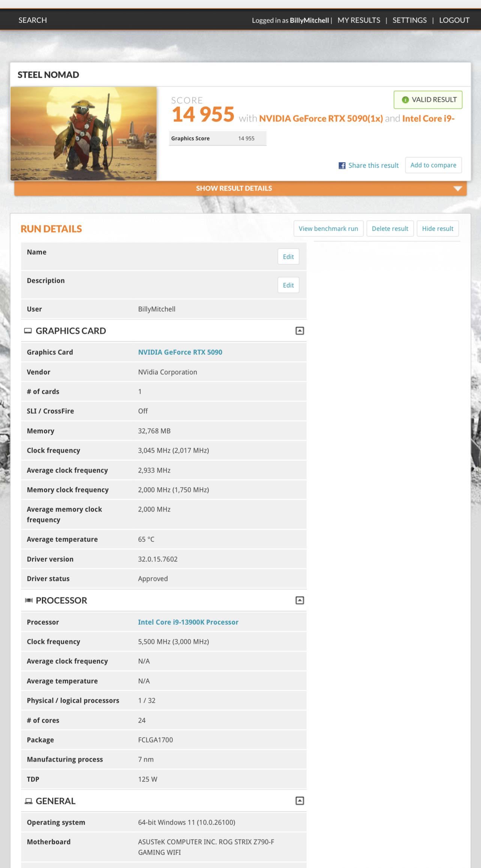
Task: Log out via the Logout link
Action: click(x=454, y=20)
